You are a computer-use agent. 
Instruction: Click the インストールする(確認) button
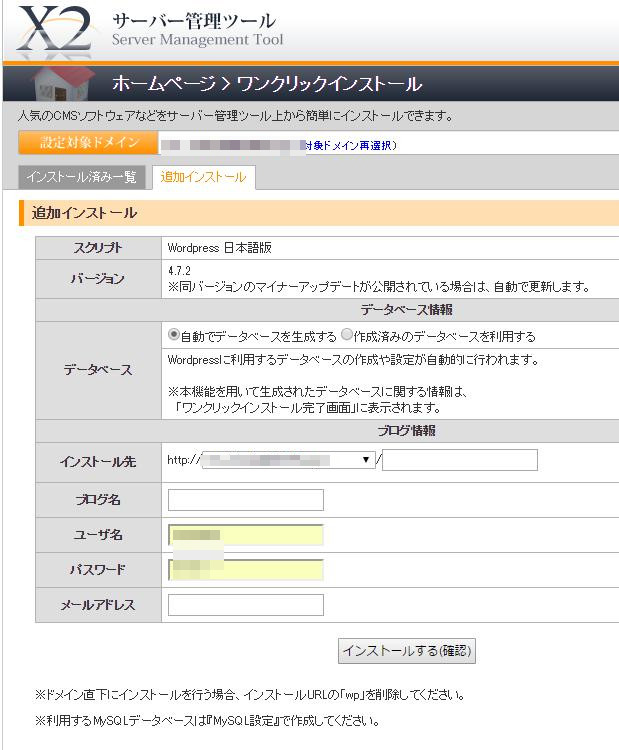click(407, 651)
